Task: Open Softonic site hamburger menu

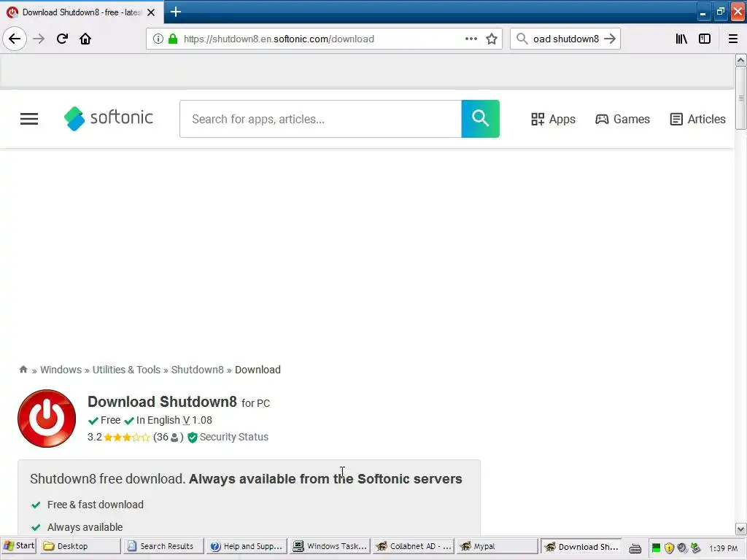Action: [x=29, y=119]
